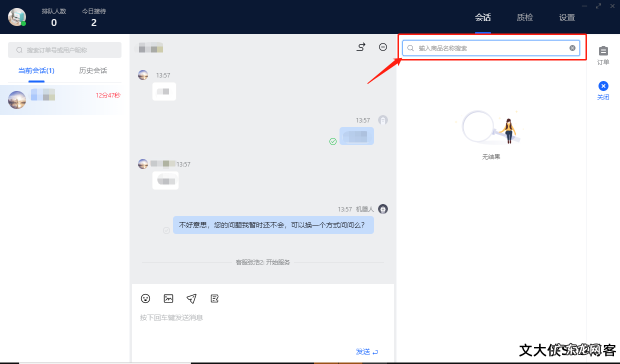Open the 设置 tab

pyautogui.click(x=566, y=17)
